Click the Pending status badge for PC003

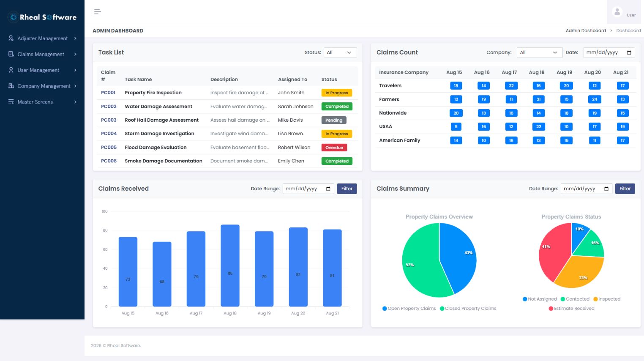pos(334,120)
